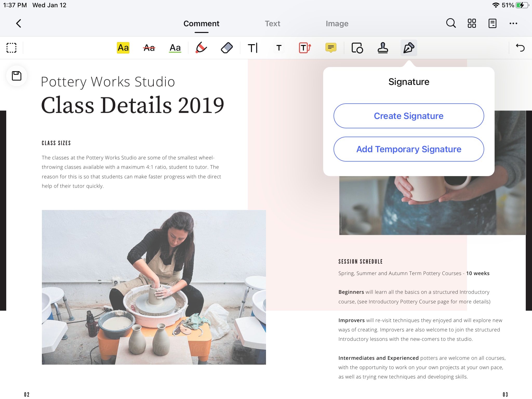Click Add Temporary Signature button

coord(408,149)
